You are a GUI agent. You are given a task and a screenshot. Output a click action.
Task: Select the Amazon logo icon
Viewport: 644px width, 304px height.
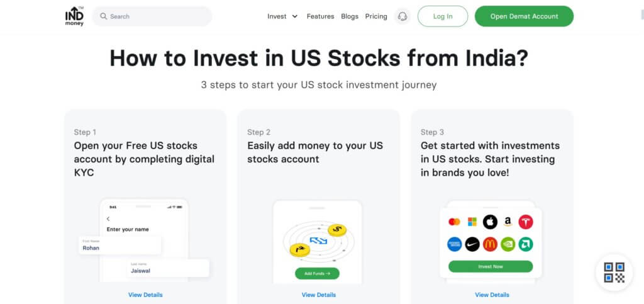[508, 222]
